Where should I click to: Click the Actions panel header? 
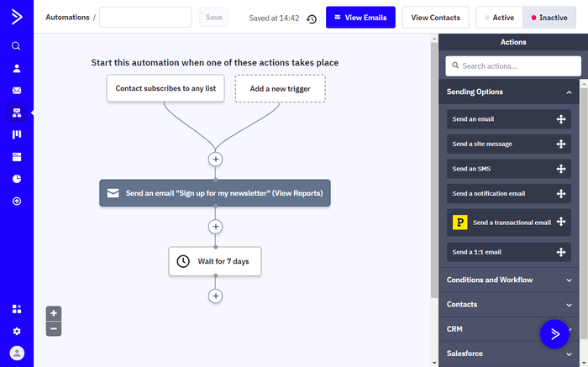[513, 42]
